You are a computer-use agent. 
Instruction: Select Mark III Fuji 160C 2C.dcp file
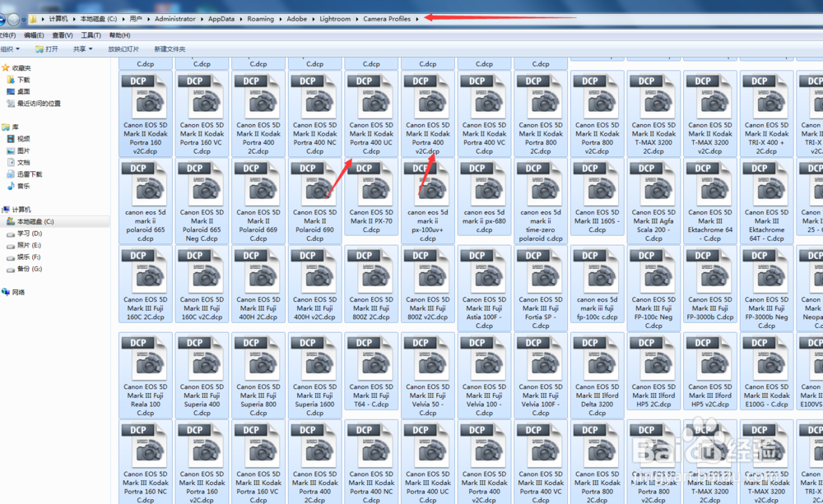146,284
